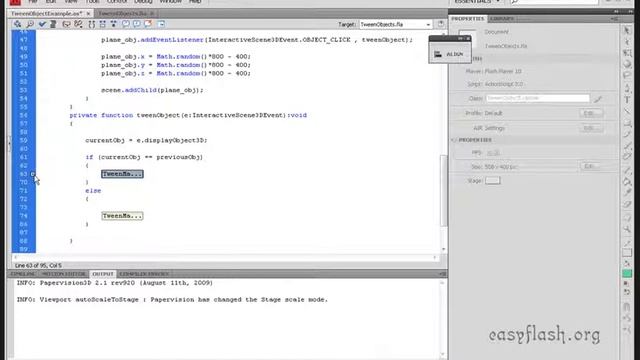
Task: Click Edit button beside document Size
Action: (591, 167)
